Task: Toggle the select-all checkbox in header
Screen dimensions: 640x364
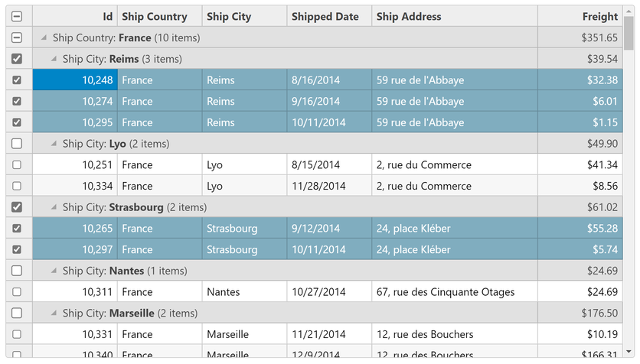Action: (17, 16)
